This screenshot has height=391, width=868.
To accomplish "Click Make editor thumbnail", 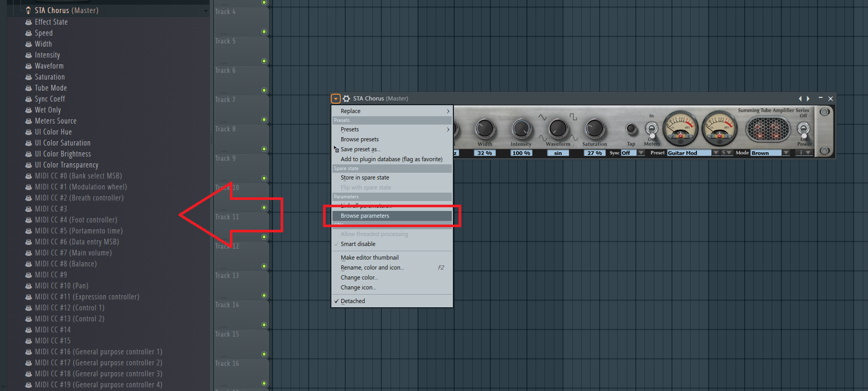I will tap(392, 258).
